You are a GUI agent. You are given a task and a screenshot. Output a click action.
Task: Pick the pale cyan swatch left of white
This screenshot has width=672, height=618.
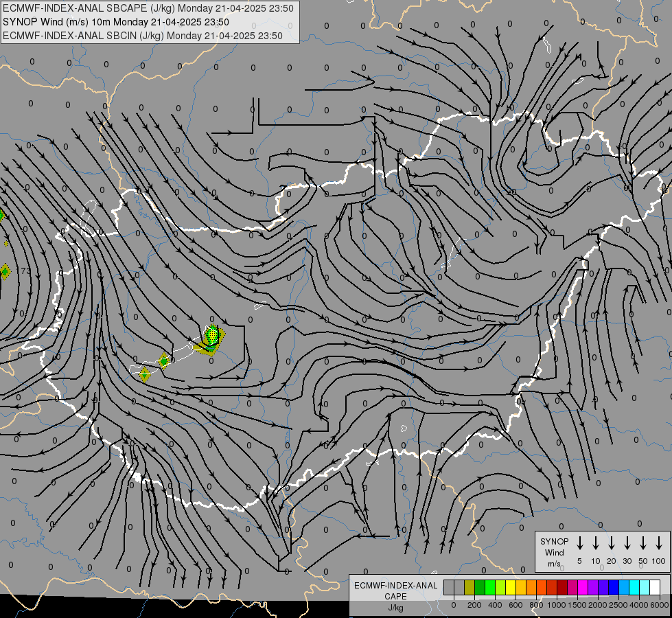[x=645, y=587]
